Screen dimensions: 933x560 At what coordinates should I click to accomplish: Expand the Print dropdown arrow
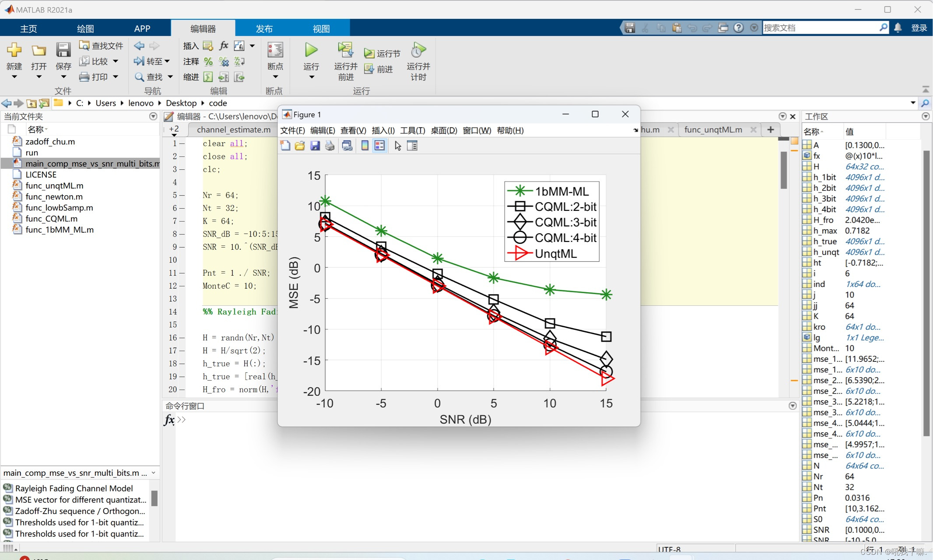[116, 77]
